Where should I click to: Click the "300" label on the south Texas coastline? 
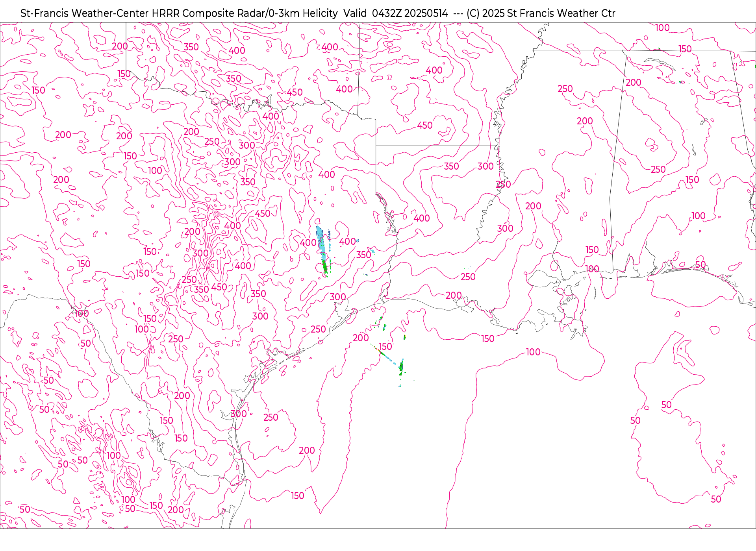pyautogui.click(x=239, y=414)
